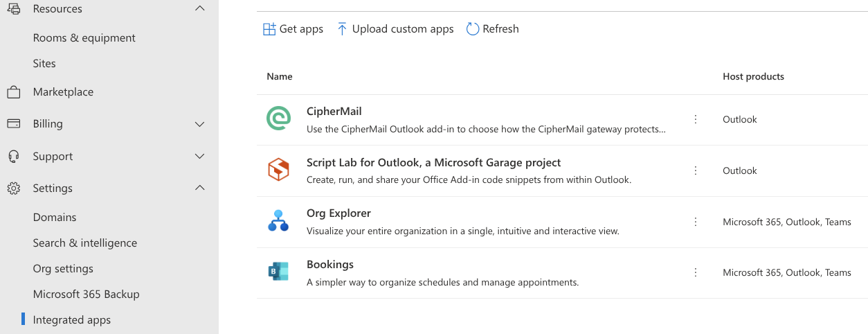
Task: Open more options for Script Lab
Action: pyautogui.click(x=696, y=170)
